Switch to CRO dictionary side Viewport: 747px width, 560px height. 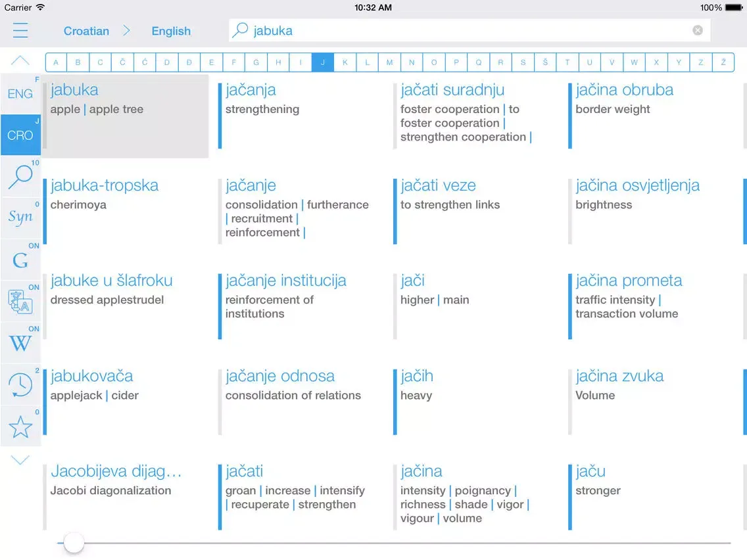[x=20, y=135]
